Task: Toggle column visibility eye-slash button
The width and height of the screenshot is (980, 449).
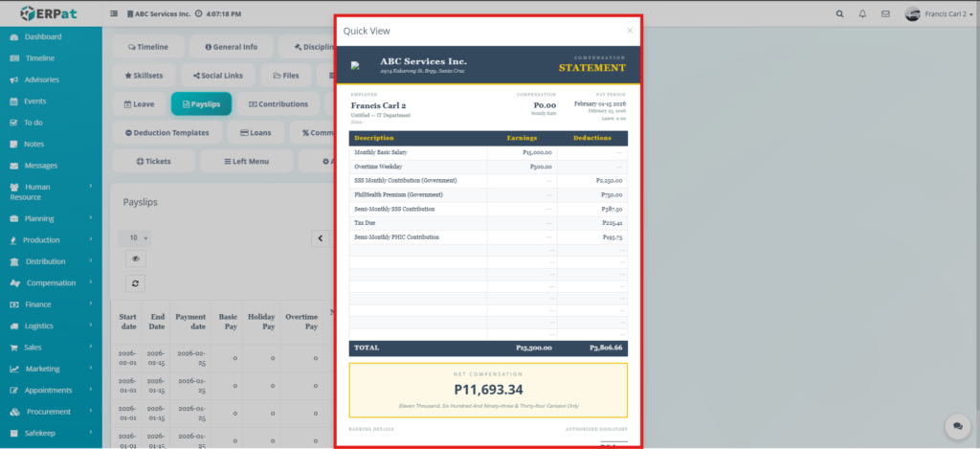Action: coord(136,258)
